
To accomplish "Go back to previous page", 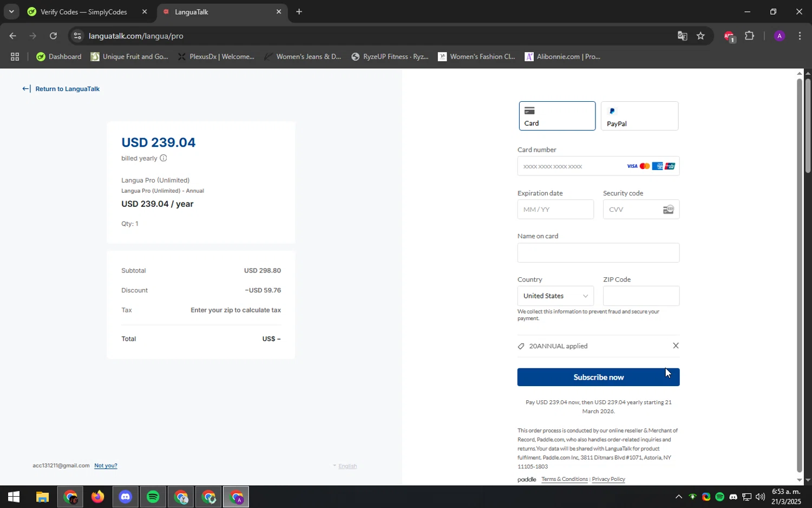I will point(12,36).
